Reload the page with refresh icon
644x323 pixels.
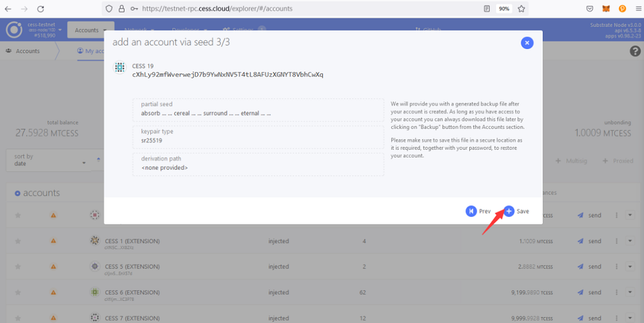40,9
